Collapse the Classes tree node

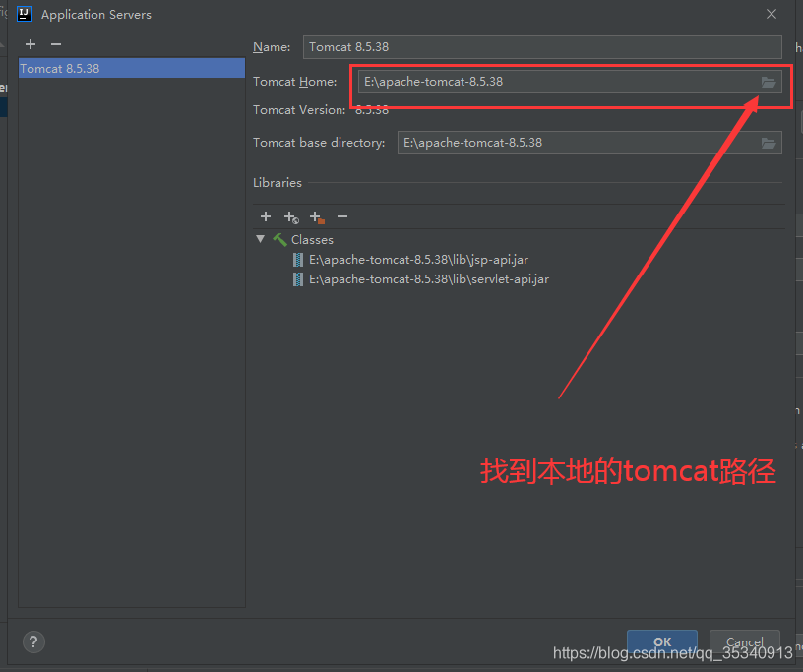260,239
